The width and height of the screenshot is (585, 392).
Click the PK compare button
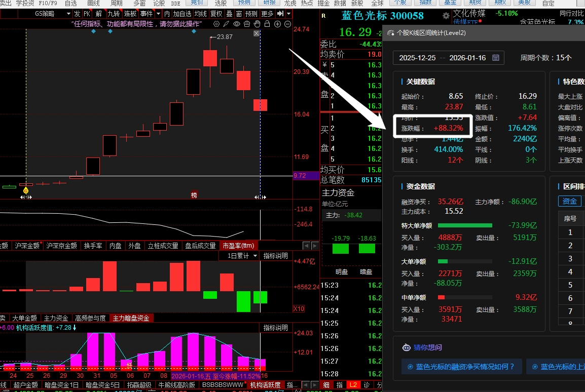[x=87, y=14]
